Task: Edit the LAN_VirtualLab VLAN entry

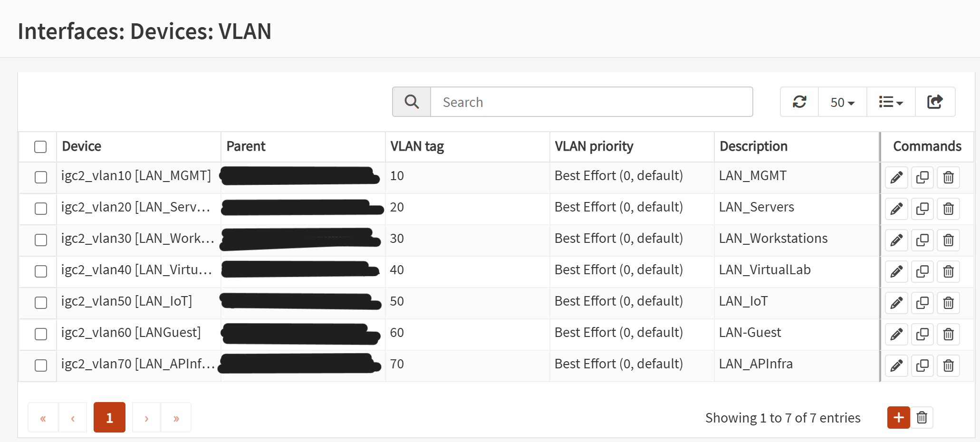Action: (896, 271)
